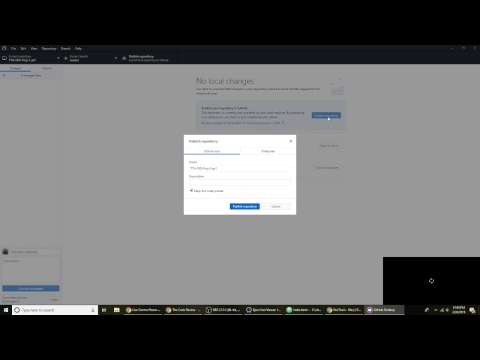Image resolution: width=480 pixels, height=360 pixels.
Task: Click the Open in editor button
Action: (329, 146)
